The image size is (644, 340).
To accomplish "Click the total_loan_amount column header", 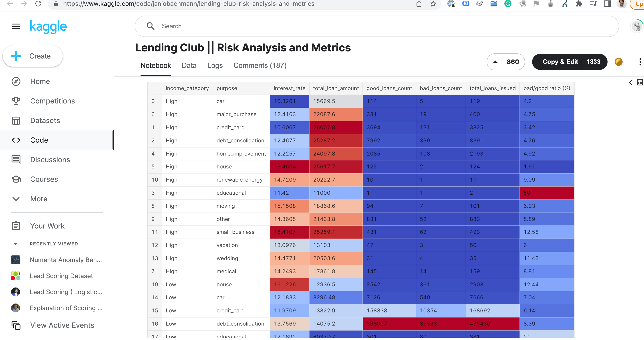I will 336,88.
